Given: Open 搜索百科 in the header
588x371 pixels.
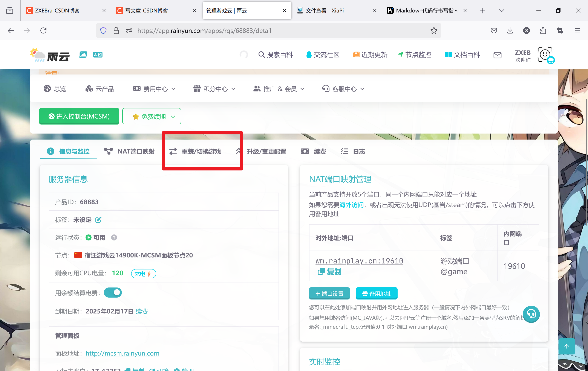Looking at the screenshot, I should coord(276,55).
